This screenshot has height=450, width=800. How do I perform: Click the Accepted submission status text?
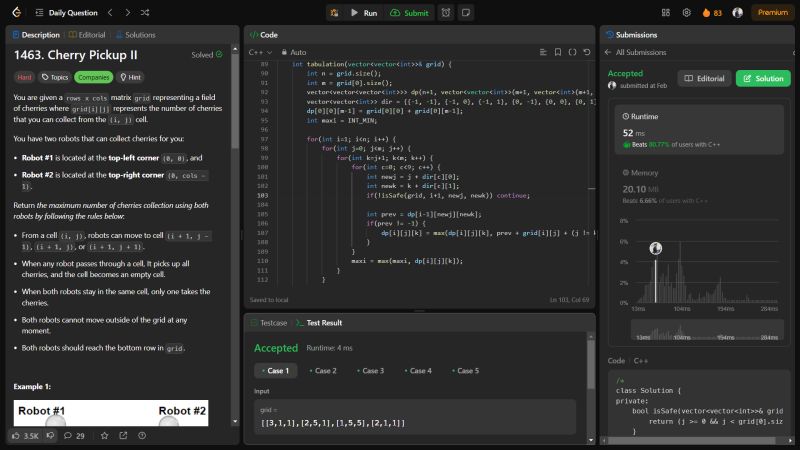click(x=625, y=73)
